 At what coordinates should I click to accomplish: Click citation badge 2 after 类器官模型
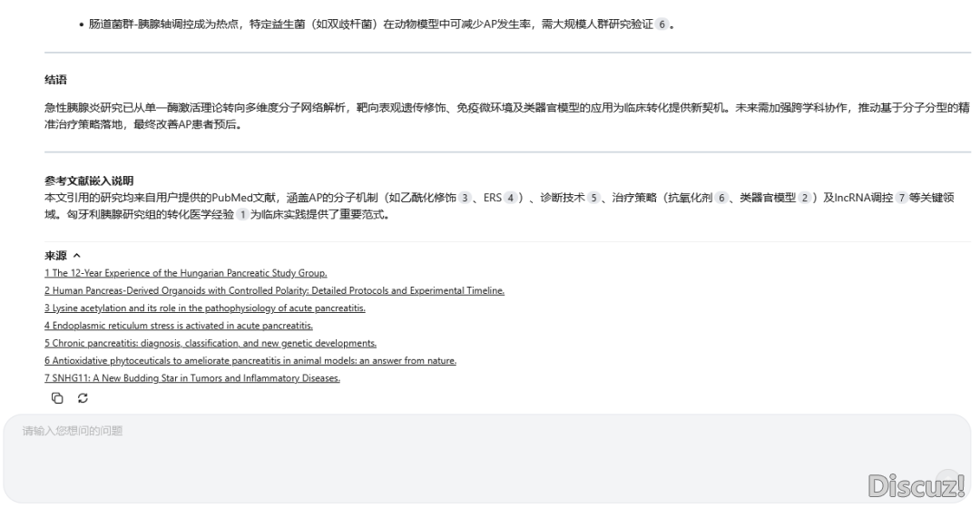pos(804,198)
